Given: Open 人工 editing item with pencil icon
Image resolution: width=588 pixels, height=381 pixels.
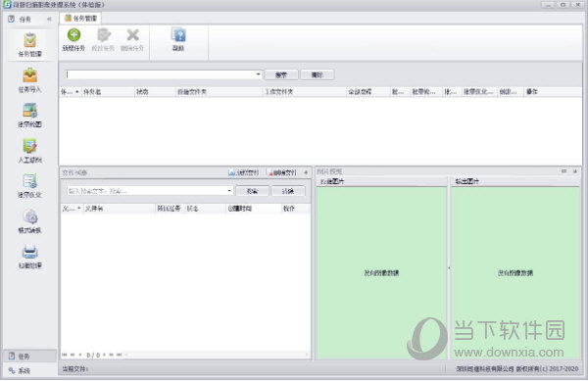Looking at the screenshot, I should (30, 150).
